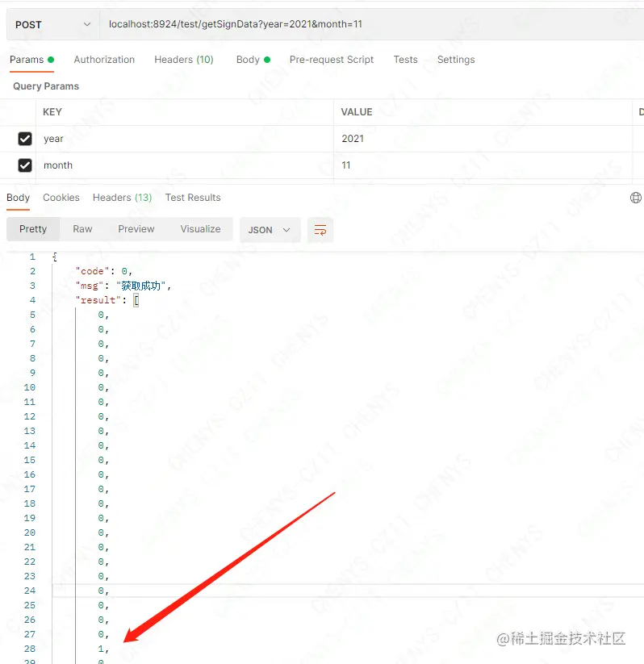Open the Authorization tab
The image size is (644, 664).
click(x=104, y=60)
